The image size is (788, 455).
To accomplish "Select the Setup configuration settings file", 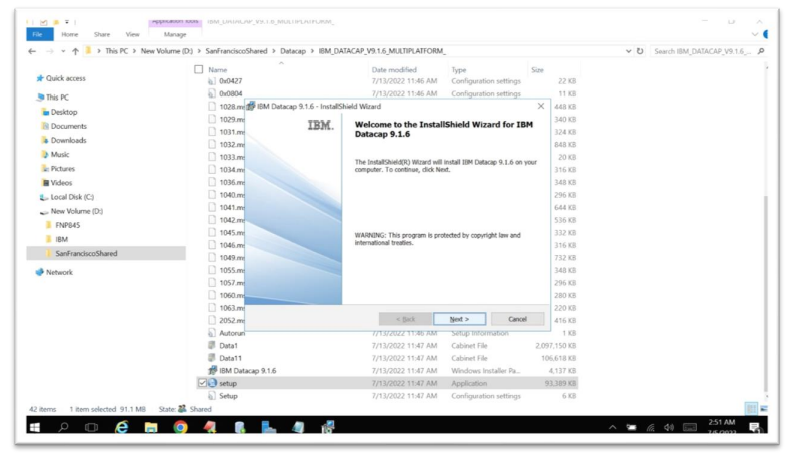I will [387, 396].
